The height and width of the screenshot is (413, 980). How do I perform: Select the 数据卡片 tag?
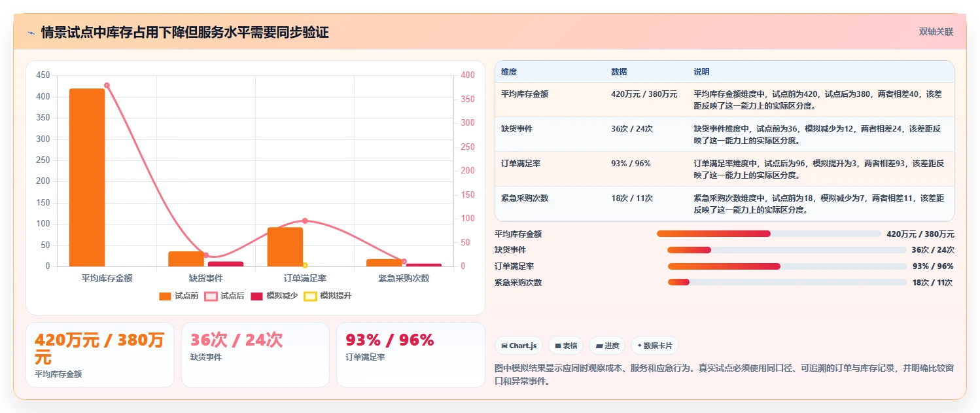point(655,346)
